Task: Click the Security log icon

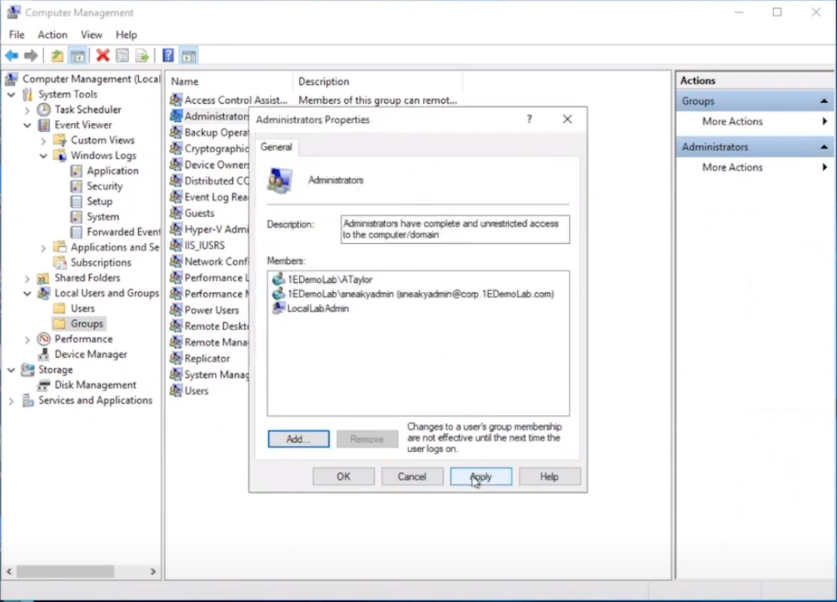Action: tap(76, 186)
